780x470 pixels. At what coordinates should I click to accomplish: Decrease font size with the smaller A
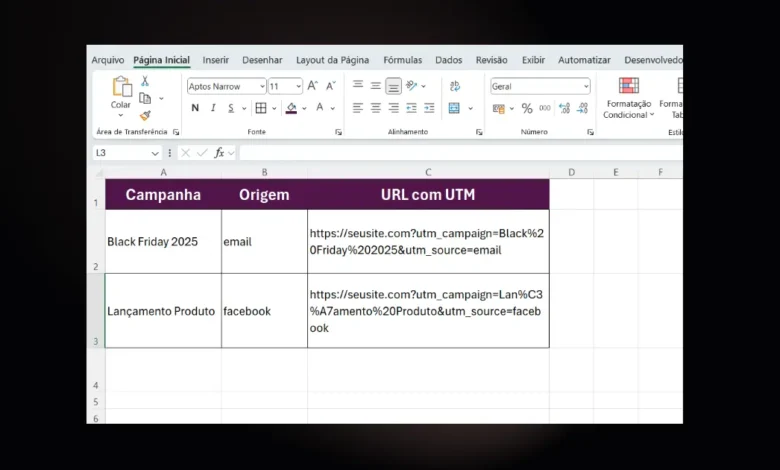tap(331, 86)
